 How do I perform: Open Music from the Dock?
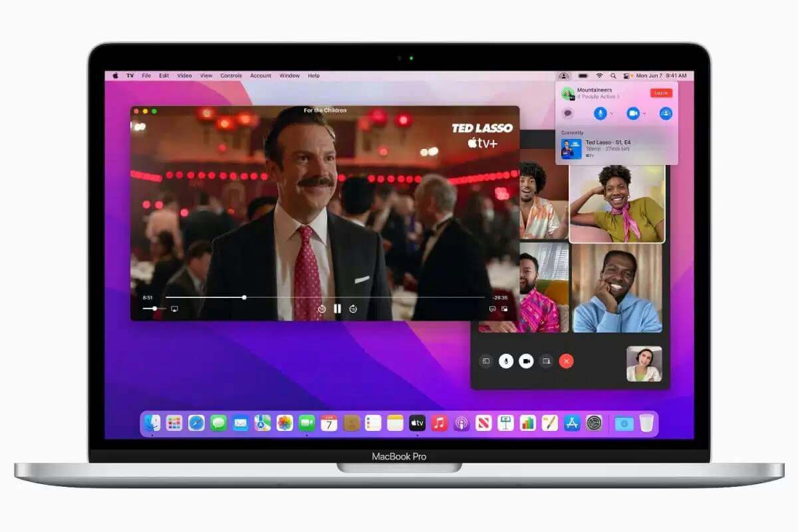pos(439,422)
